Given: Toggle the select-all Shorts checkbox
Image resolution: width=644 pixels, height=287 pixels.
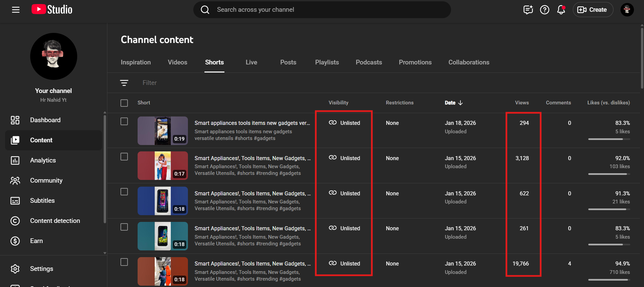Looking at the screenshot, I should (x=124, y=103).
